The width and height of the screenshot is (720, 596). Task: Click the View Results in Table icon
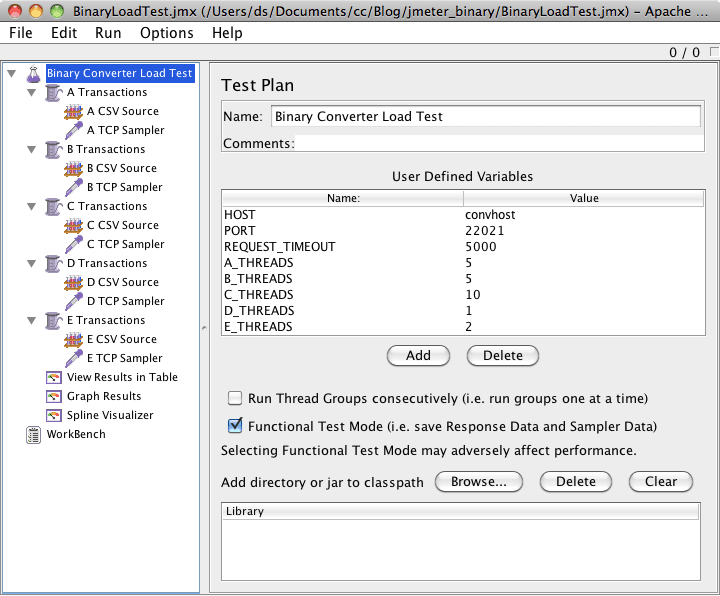(54, 377)
